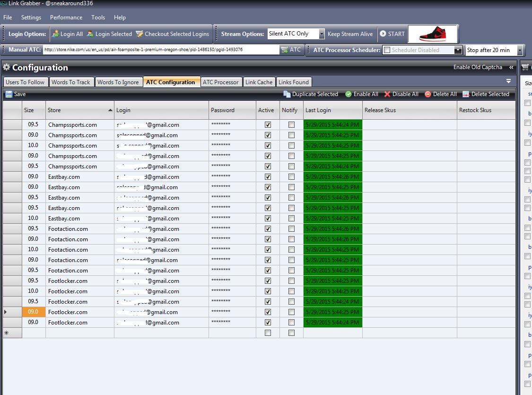Click the Checkout Selected Logins cart icon
532x395 pixels.
(x=139, y=34)
